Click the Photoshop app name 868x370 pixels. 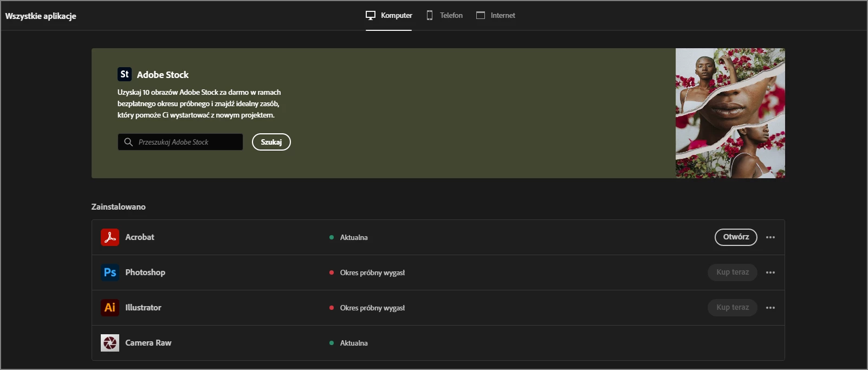coord(145,272)
